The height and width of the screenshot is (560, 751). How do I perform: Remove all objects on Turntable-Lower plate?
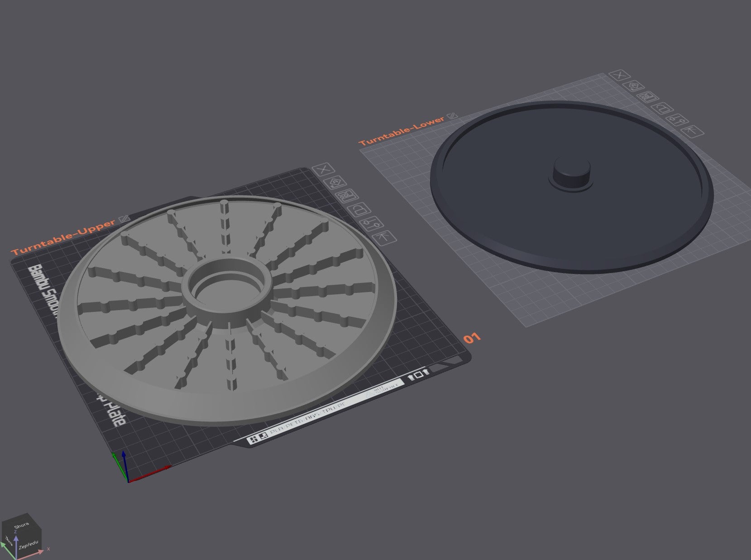(x=620, y=75)
